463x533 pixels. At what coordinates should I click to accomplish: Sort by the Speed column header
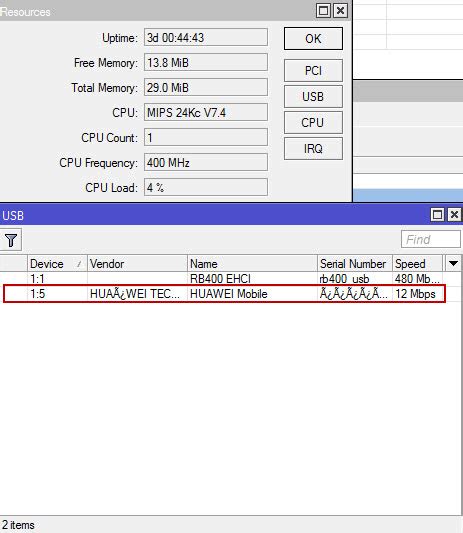(417, 263)
